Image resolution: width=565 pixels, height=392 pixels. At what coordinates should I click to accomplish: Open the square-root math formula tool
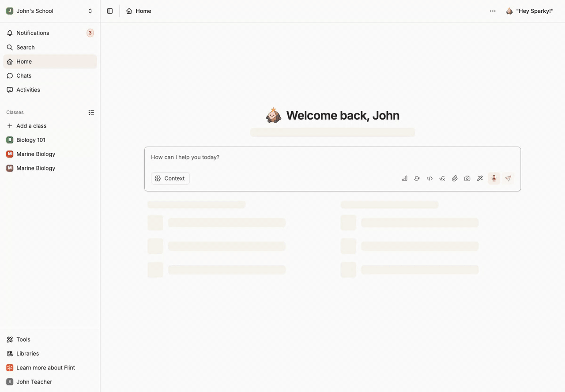click(x=442, y=178)
